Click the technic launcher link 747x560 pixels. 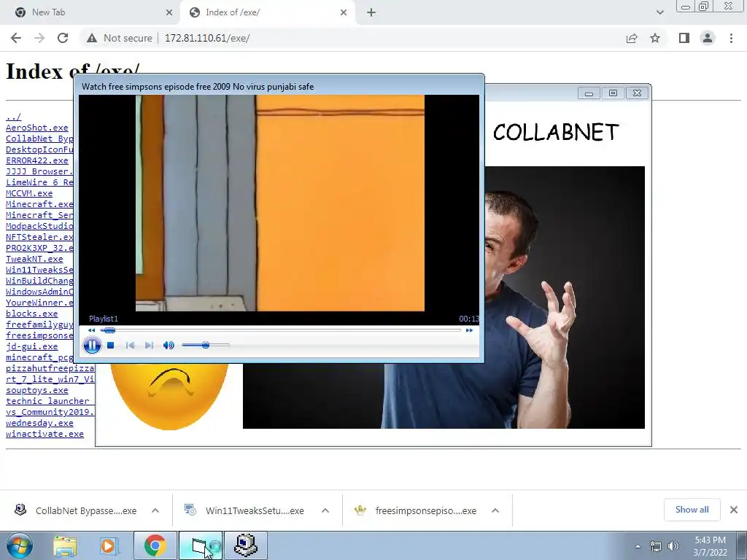coord(50,402)
